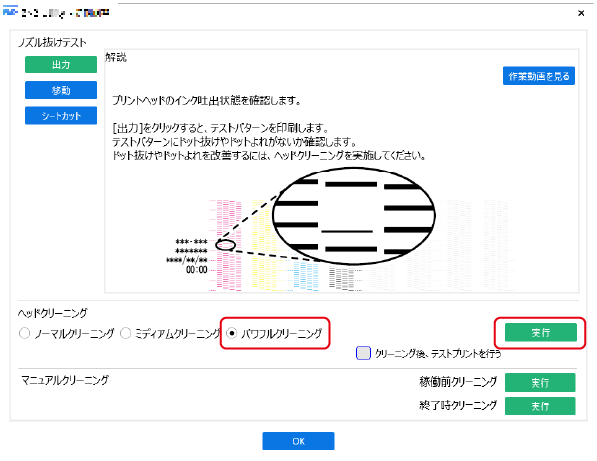Run 終了時クリーニング end-of-day cleaning
The height and width of the screenshot is (461, 597).
point(540,406)
